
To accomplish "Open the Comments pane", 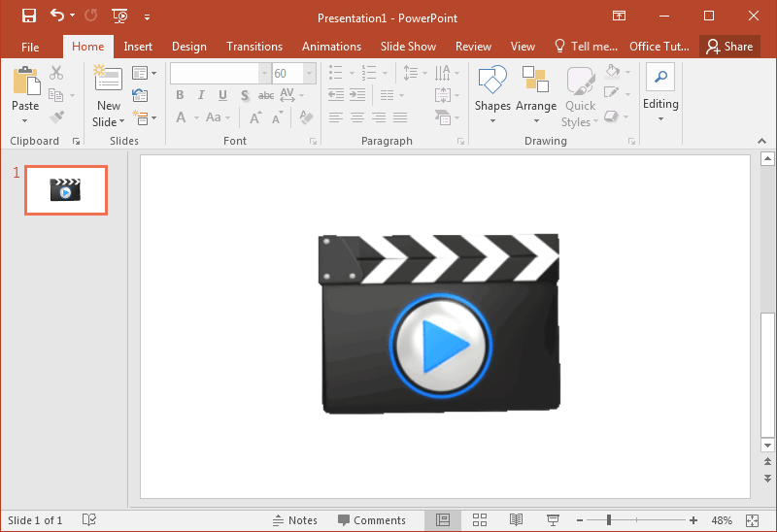I will point(371,520).
